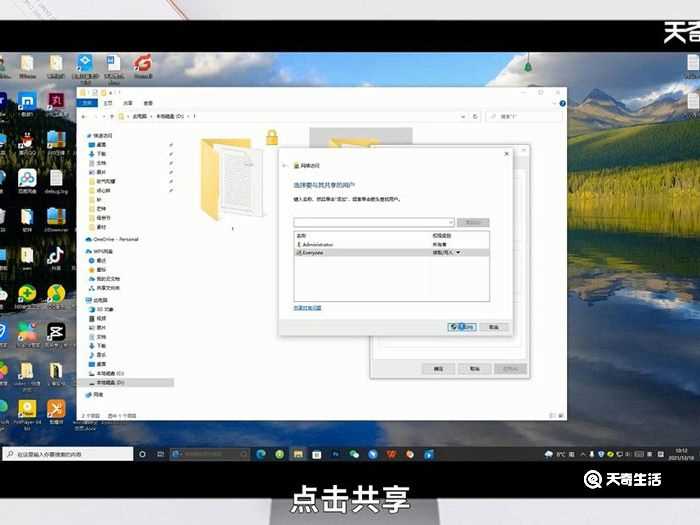Click the Windows Start button
This screenshot has width=700, height=525.
pyautogui.click(x=9, y=454)
